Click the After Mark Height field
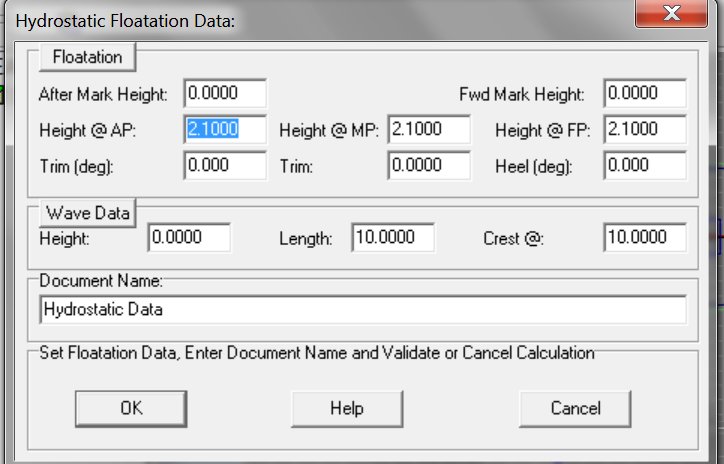 click(x=225, y=94)
